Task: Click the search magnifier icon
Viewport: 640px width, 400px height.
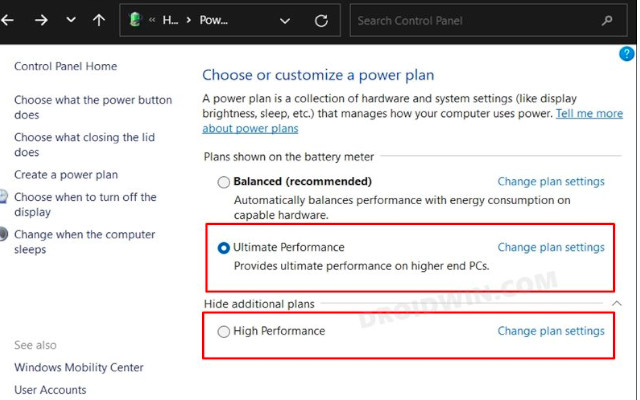Action: (x=607, y=20)
